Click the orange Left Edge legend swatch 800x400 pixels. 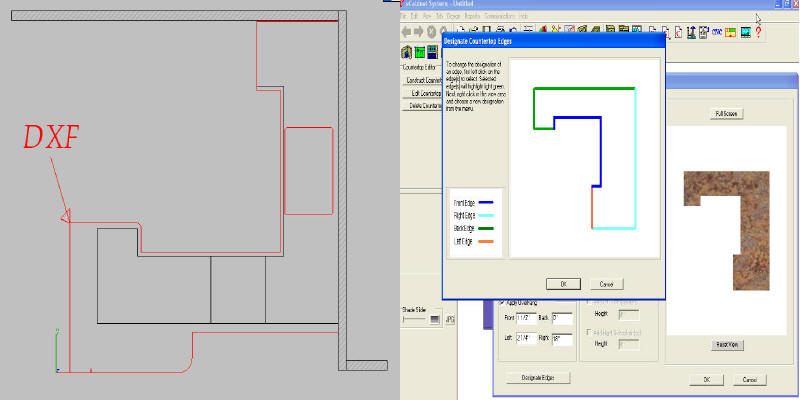[x=486, y=241]
